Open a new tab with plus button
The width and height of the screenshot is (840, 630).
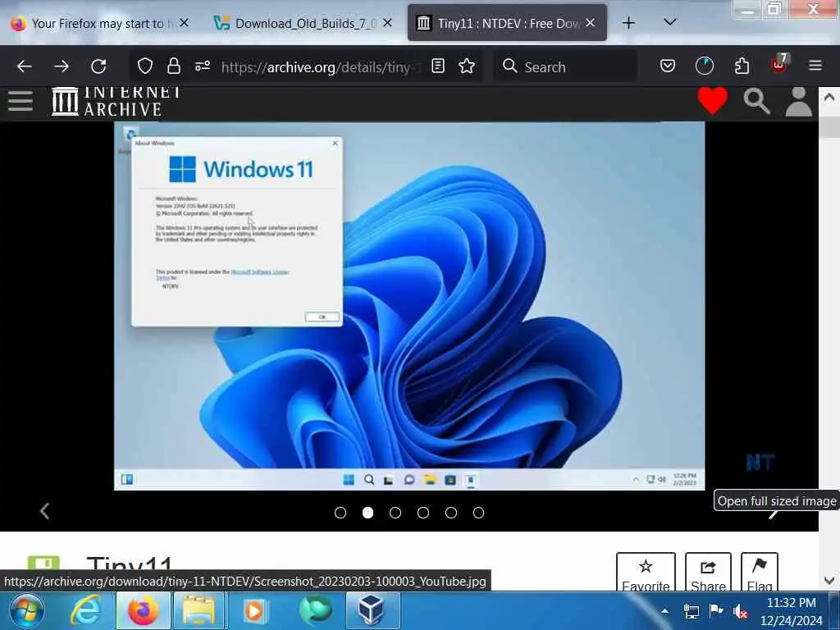629,23
